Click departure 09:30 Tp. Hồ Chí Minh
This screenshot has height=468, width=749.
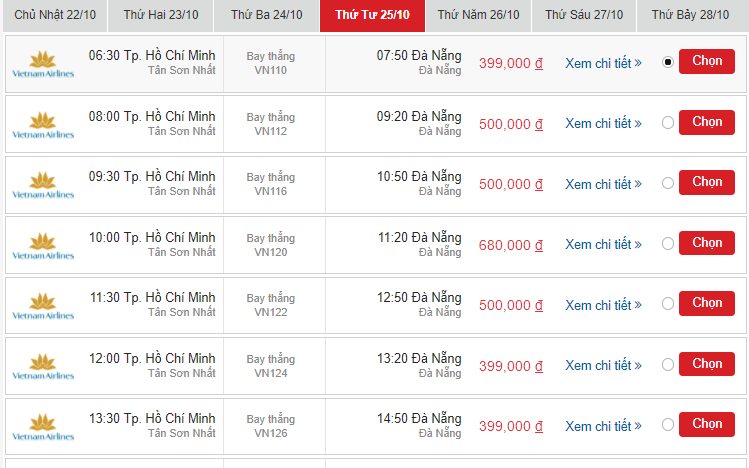point(152,177)
